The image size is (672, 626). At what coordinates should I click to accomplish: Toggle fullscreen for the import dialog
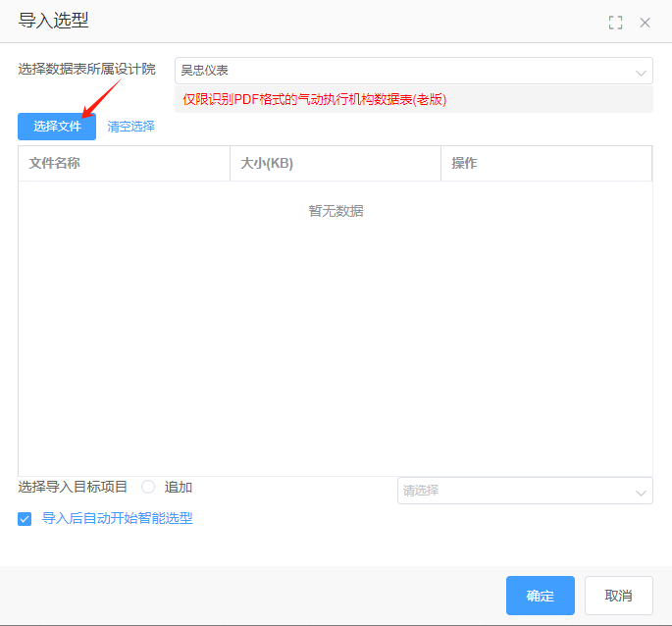click(615, 23)
